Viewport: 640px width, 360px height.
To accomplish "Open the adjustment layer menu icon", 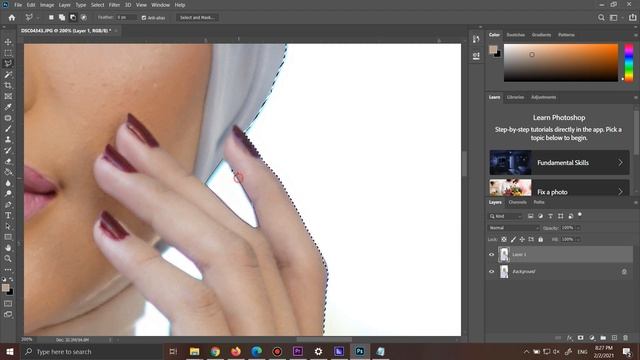I will coord(592,338).
